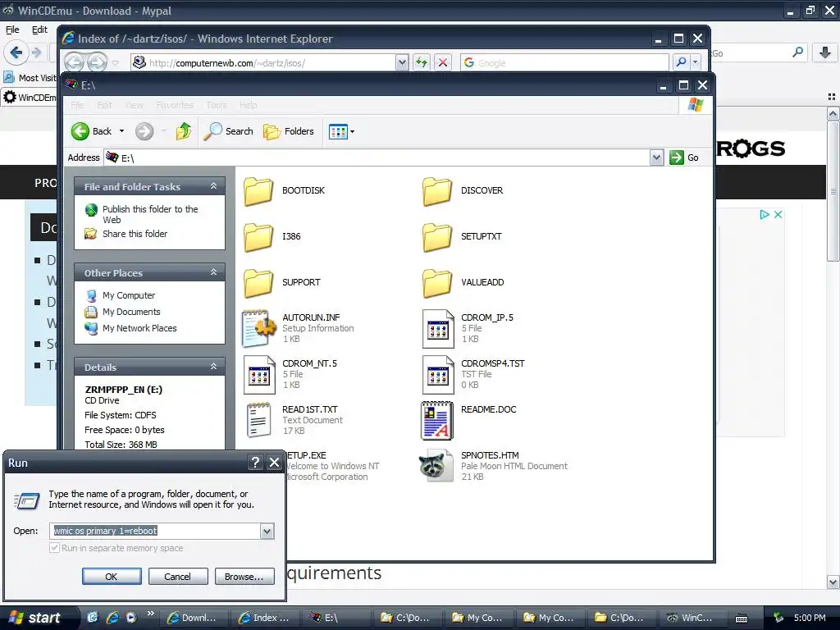Click the Explorer Back button
The height and width of the screenshot is (630, 840).
coord(92,131)
